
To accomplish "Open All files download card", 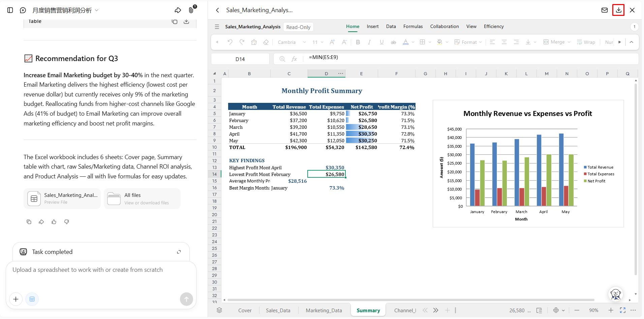I will click(142, 199).
